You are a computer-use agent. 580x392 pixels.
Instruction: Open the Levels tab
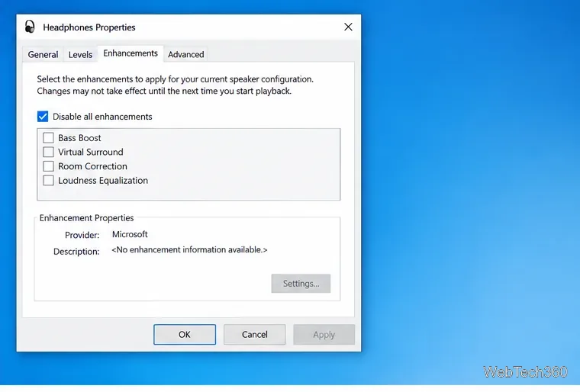coord(80,54)
